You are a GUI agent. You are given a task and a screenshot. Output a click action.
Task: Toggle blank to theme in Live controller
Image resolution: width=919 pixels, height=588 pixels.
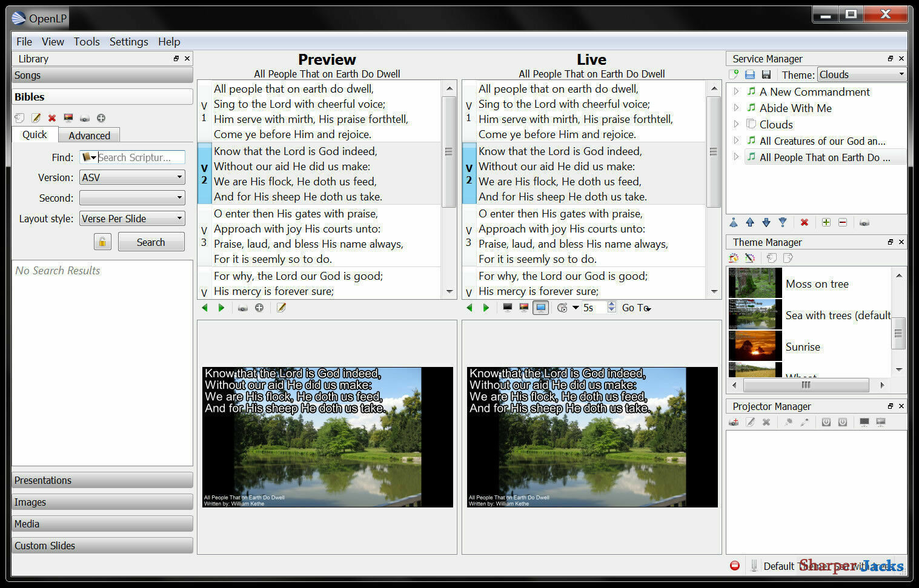click(524, 308)
